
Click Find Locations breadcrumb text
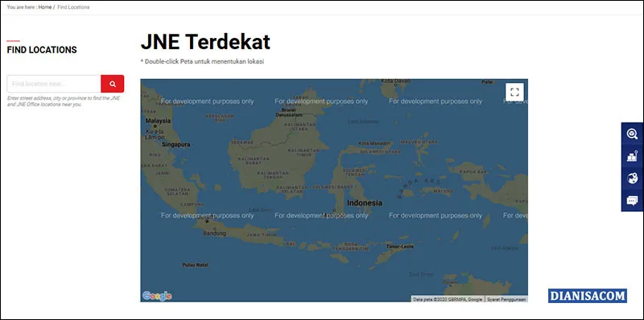[x=73, y=7]
